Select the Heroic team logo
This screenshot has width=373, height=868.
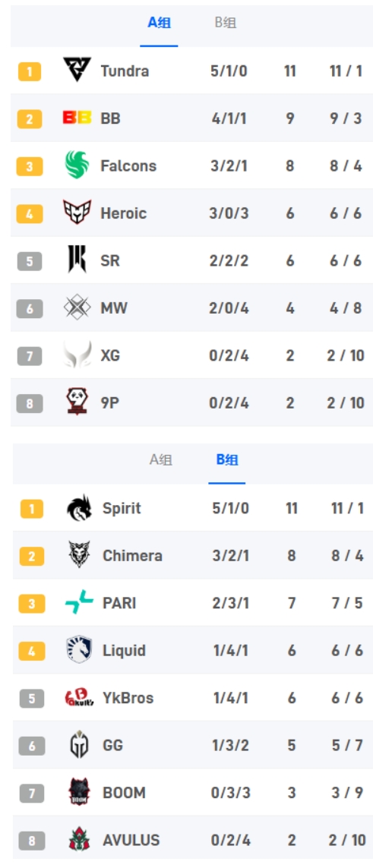(x=77, y=213)
